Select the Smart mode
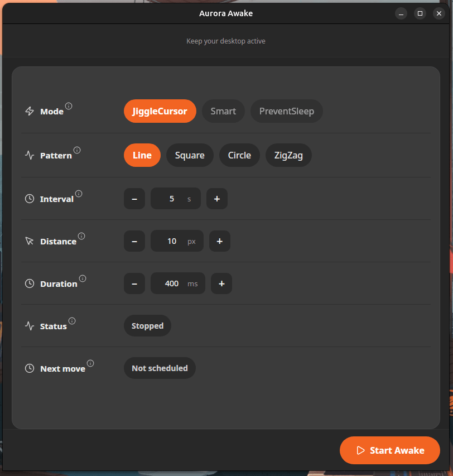This screenshot has width=453, height=476. pos(223,111)
